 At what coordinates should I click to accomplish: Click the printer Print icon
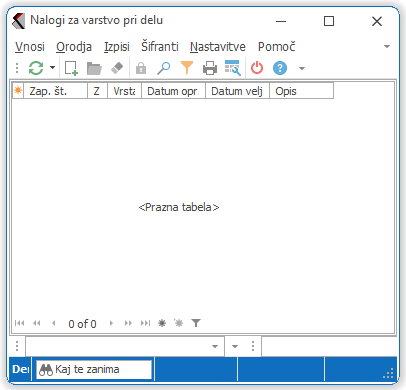pos(210,68)
